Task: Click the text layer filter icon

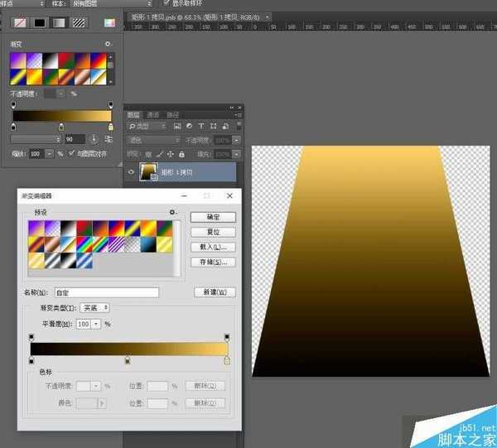Action: 201,126
